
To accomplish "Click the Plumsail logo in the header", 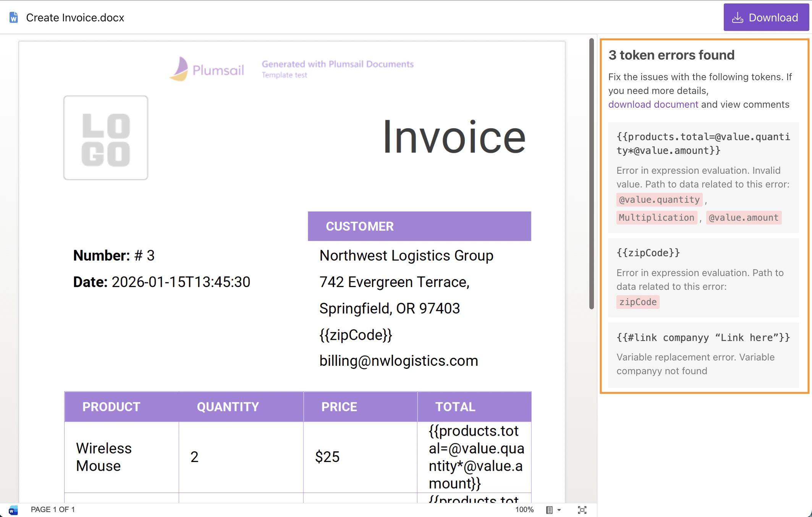I will click(x=207, y=69).
